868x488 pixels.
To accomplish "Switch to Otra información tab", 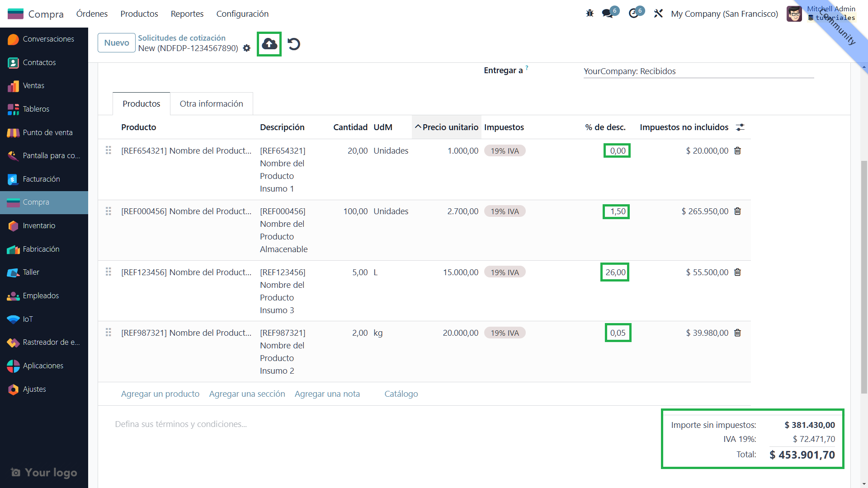I will point(211,104).
